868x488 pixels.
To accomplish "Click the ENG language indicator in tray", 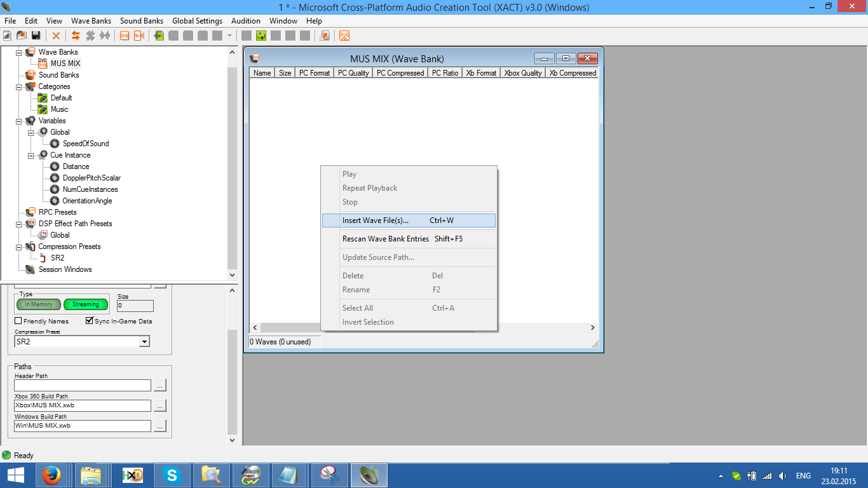I will click(803, 476).
